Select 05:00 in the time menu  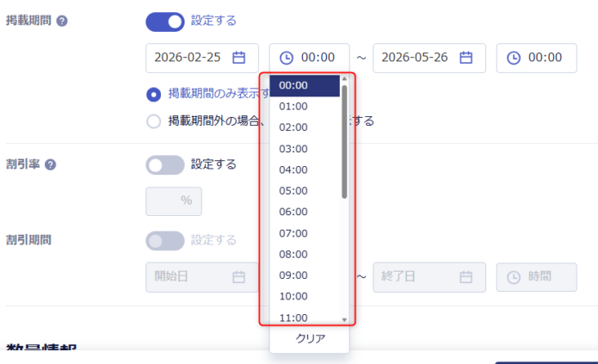tap(293, 190)
